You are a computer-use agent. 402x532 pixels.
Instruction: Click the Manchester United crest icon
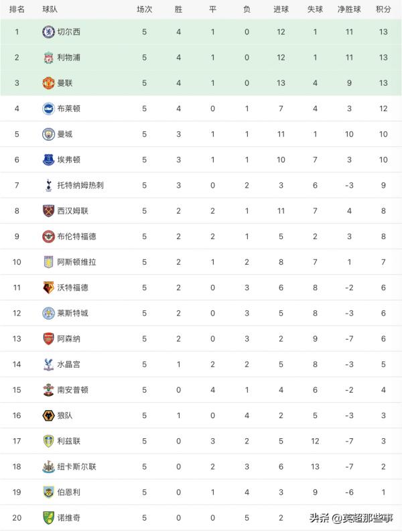click(x=48, y=83)
